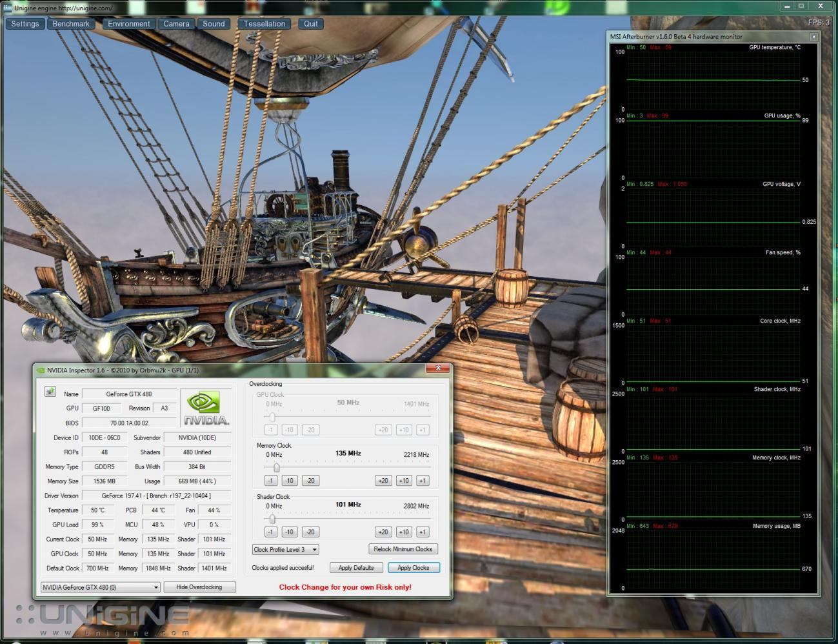
Task: Decrease Memory Clock by 20 MHz
Action: coord(310,481)
